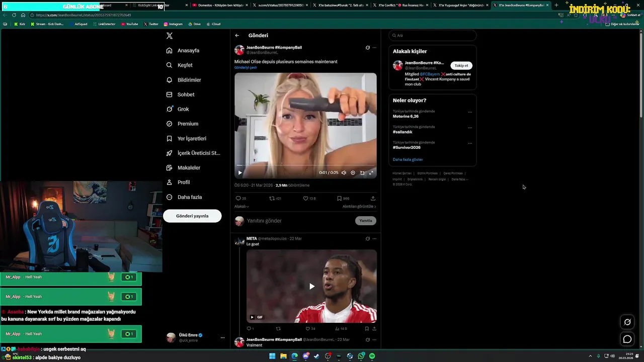Image resolution: width=644 pixels, height=362 pixels.
Task: Open more options on main post
Action: click(374, 48)
